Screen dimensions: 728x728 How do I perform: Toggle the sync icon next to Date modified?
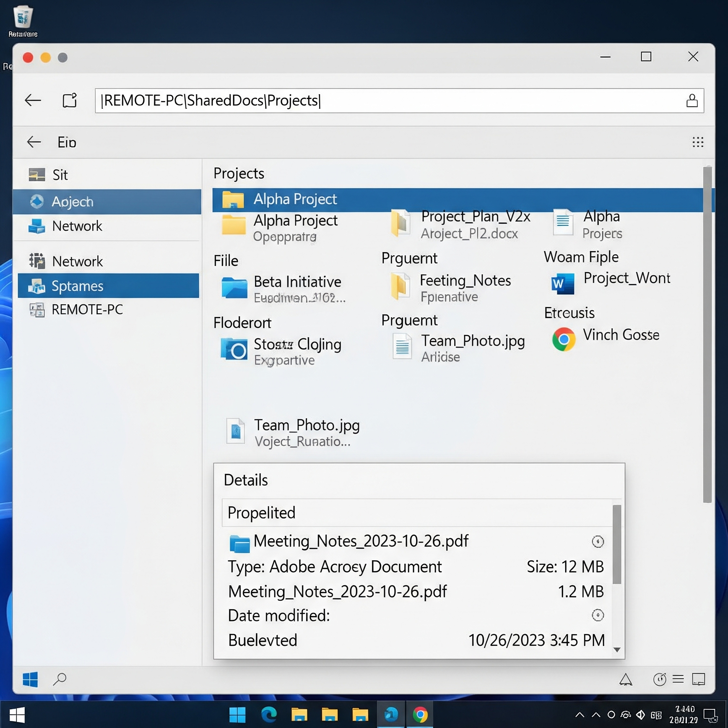tap(598, 615)
